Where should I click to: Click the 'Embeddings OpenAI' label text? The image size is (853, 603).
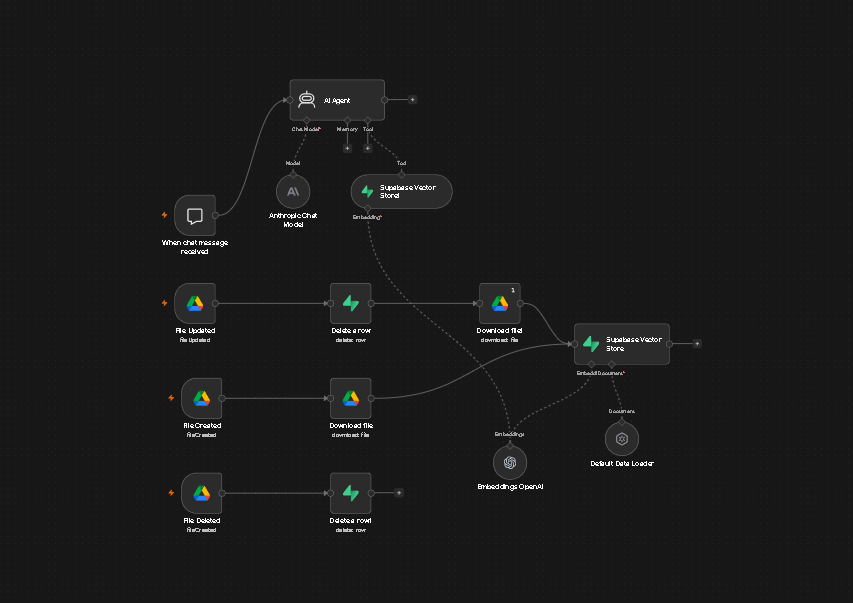tap(510, 487)
